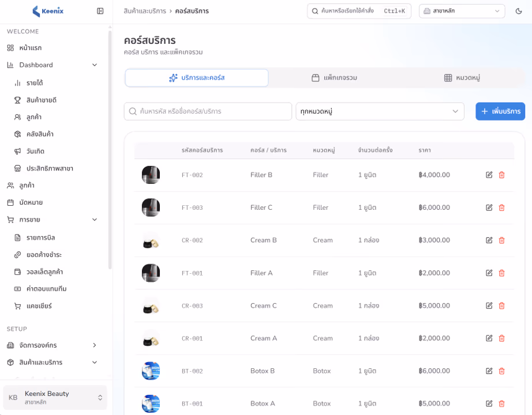
Task: Open the สินค้าและบริการ breadcrumb link
Action: (x=145, y=11)
